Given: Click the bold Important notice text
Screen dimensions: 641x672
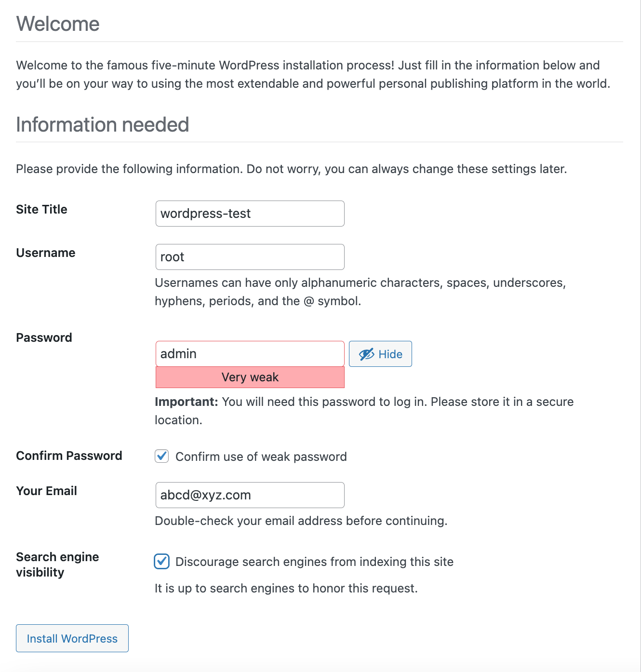Looking at the screenshot, I should [x=186, y=402].
